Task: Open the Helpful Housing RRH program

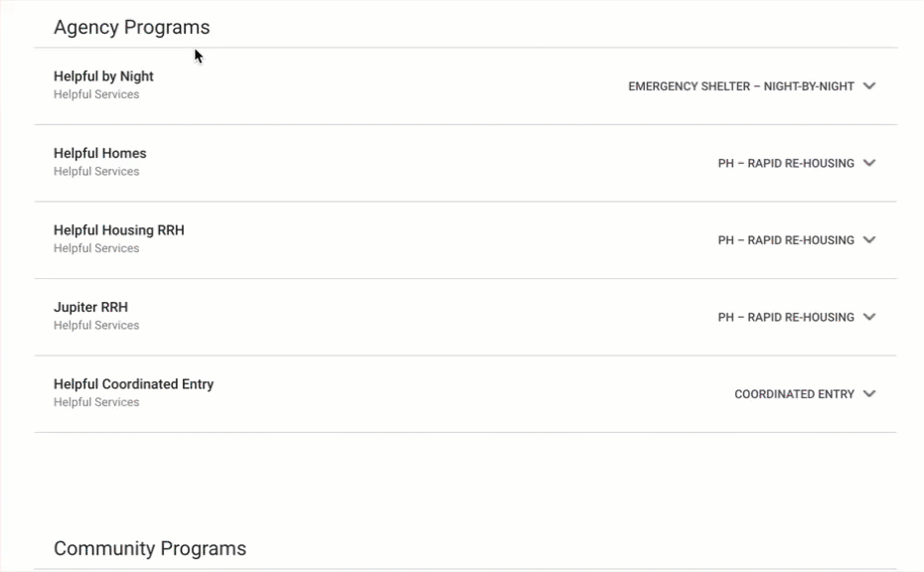Action: (x=118, y=230)
